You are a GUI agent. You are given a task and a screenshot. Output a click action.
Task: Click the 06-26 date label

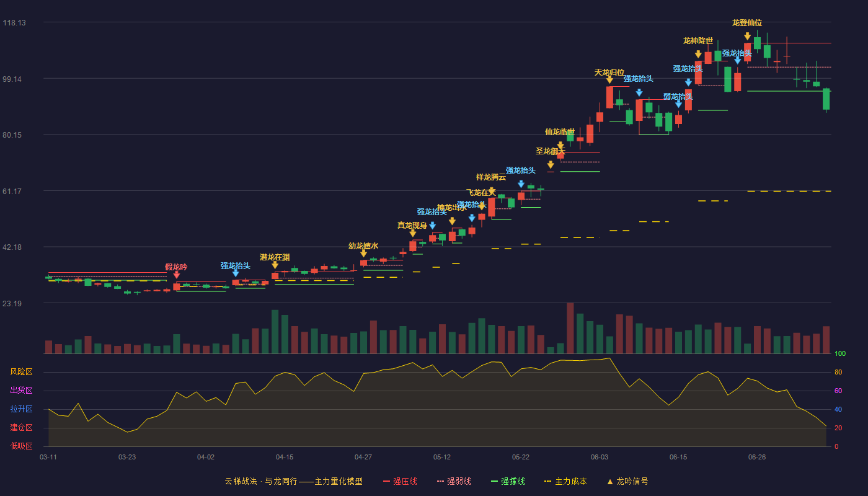(757, 457)
